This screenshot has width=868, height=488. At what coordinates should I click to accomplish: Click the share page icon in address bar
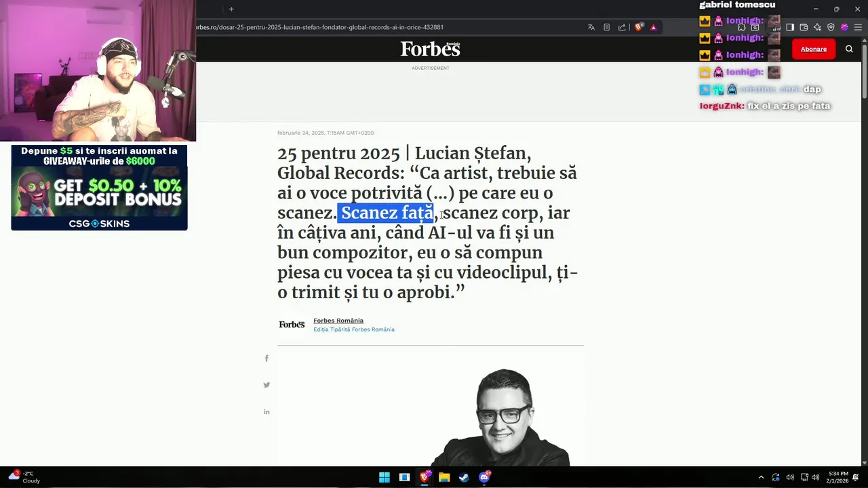[622, 27]
